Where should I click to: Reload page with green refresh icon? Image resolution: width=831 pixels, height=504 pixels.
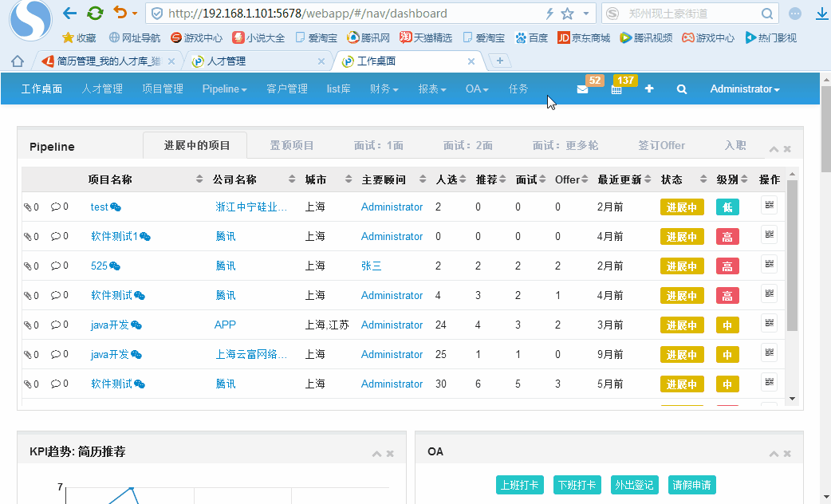[x=95, y=14]
